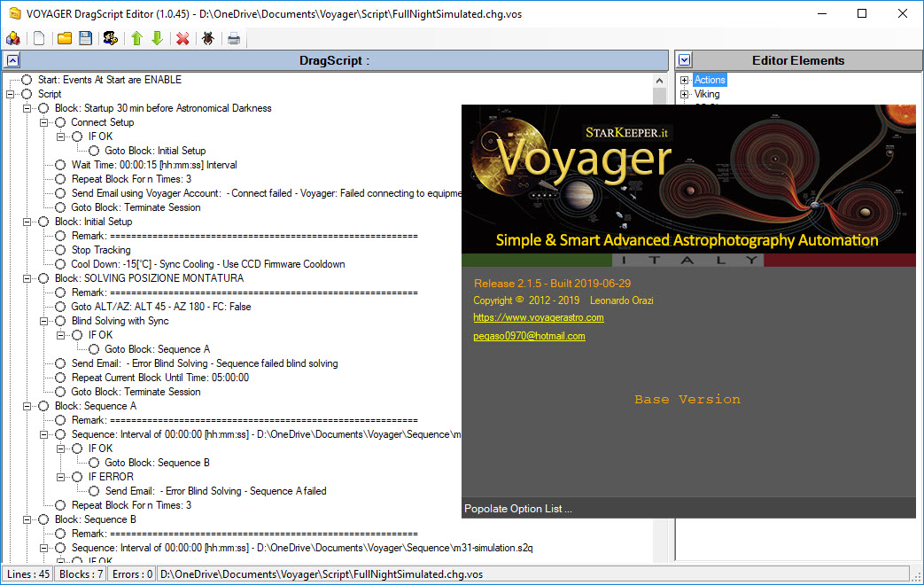Save the DragScript with the floppy disk icon
This screenshot has width=924, height=585.
click(84, 38)
